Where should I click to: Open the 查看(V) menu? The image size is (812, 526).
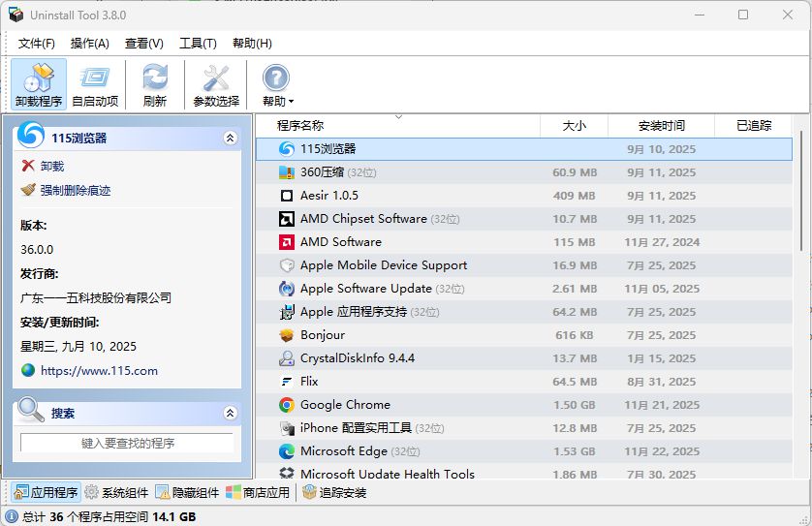[x=144, y=44]
